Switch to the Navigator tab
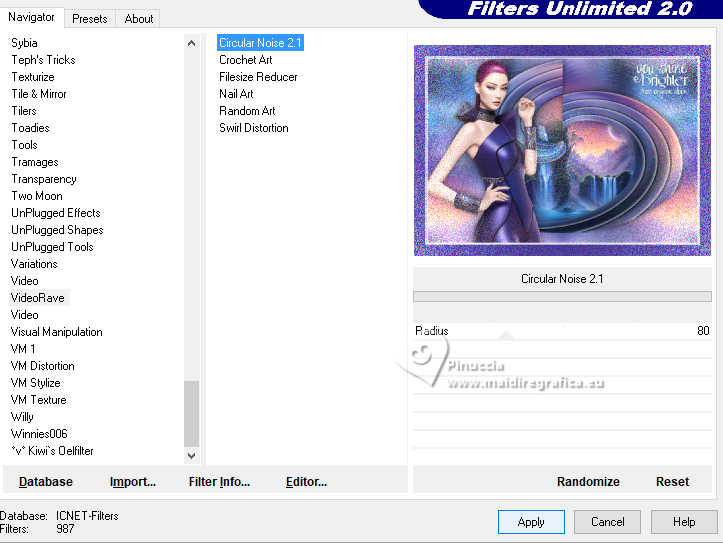This screenshot has height=543, width=723. click(31, 17)
